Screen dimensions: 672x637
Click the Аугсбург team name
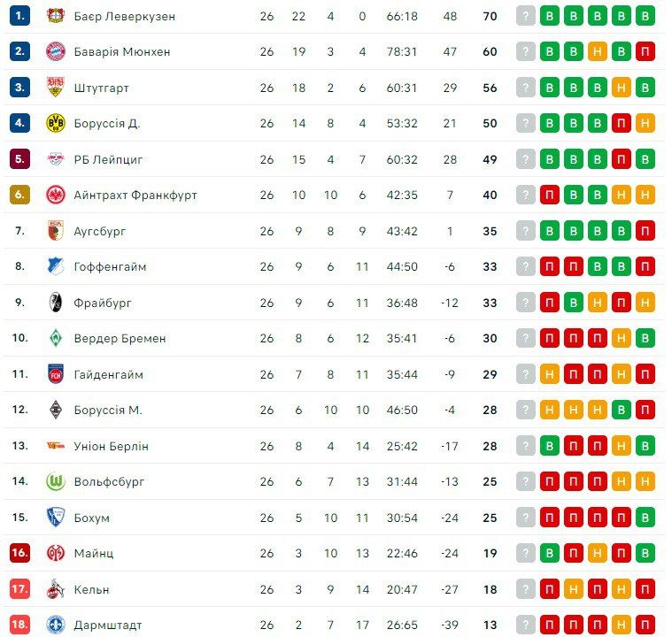pyautogui.click(x=100, y=231)
